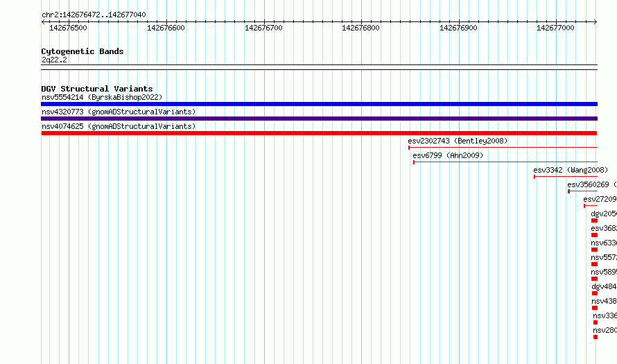
Task: Open the nsv589 variant label
Action: point(604,272)
